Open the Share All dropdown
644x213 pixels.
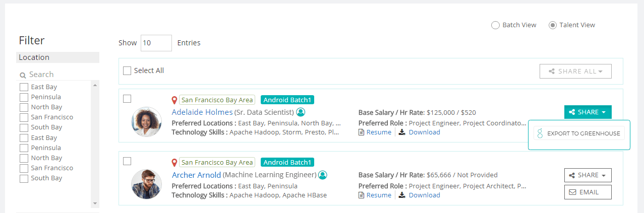pyautogui.click(x=575, y=72)
